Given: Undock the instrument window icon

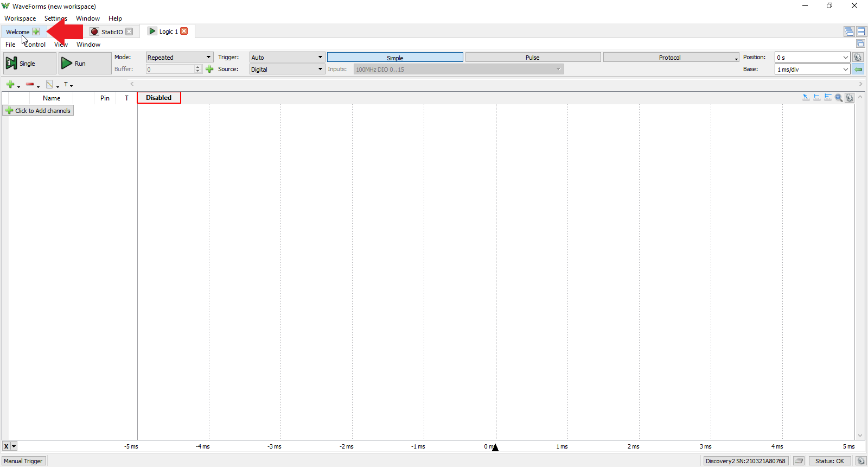Looking at the screenshot, I should click(860, 43).
